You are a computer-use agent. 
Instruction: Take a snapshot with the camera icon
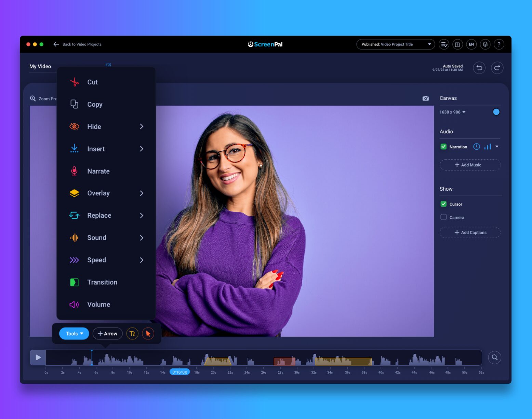click(x=425, y=98)
